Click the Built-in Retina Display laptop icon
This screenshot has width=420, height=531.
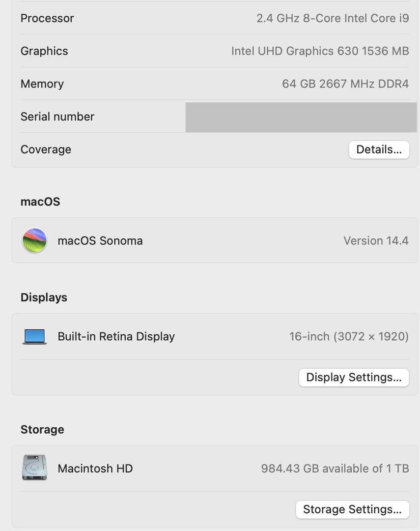point(34,336)
